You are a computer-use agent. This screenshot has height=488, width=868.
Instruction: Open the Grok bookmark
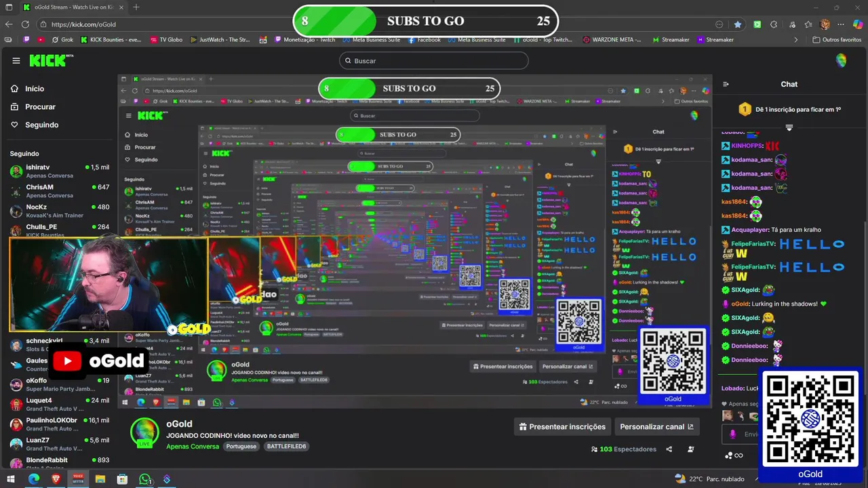pos(62,39)
